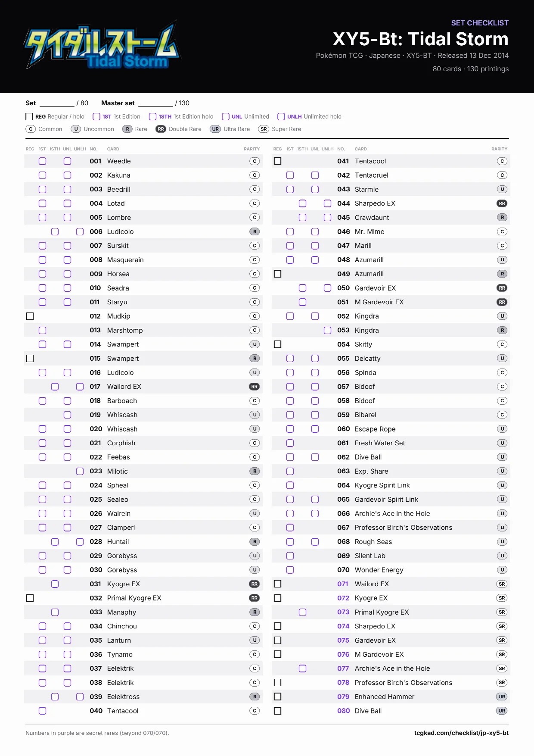Click the SET CHECKLIST header label
Screen dimensions: 534x756
click(x=480, y=23)
